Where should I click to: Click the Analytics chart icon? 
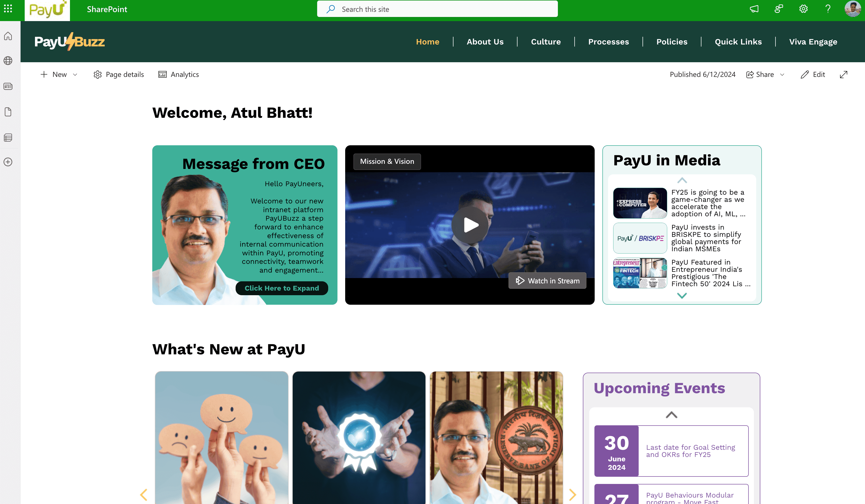click(162, 75)
